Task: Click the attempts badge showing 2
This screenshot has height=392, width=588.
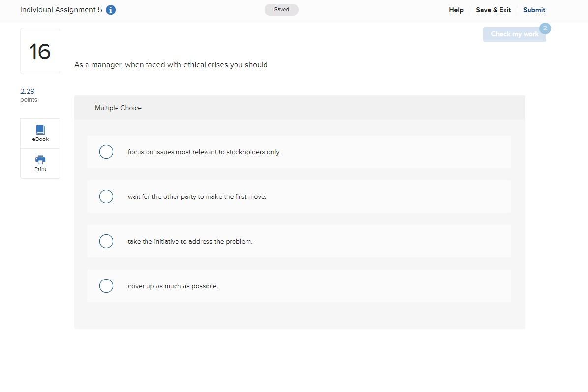Action: 545,28
